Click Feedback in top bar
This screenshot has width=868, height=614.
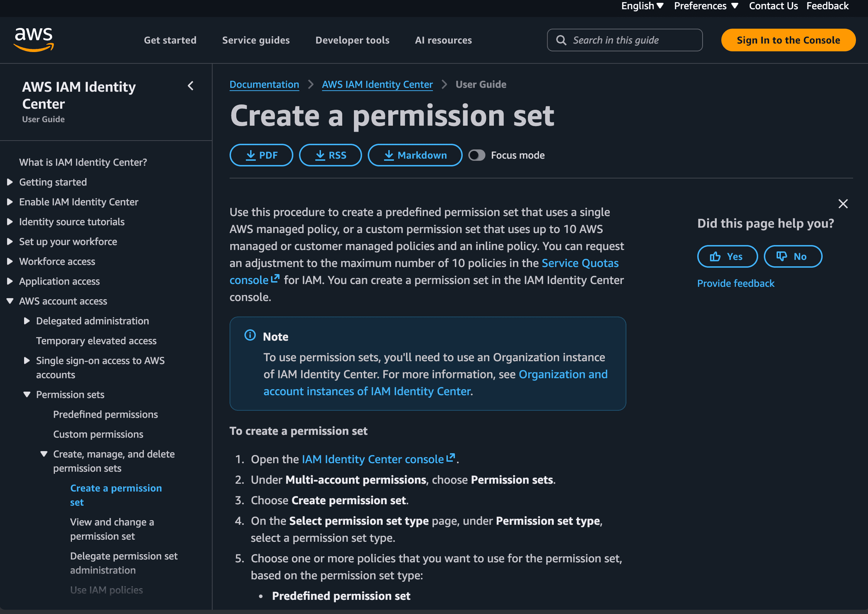[827, 6]
